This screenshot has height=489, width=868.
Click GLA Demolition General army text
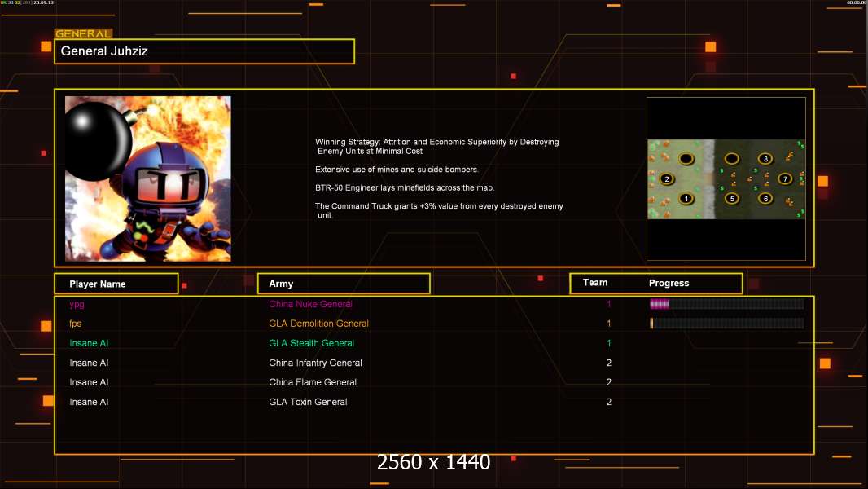coord(319,324)
